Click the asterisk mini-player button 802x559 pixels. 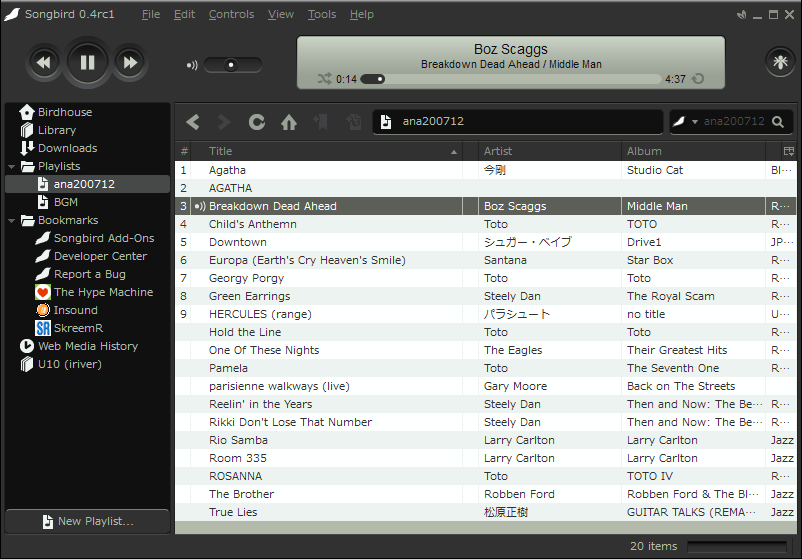(779, 62)
